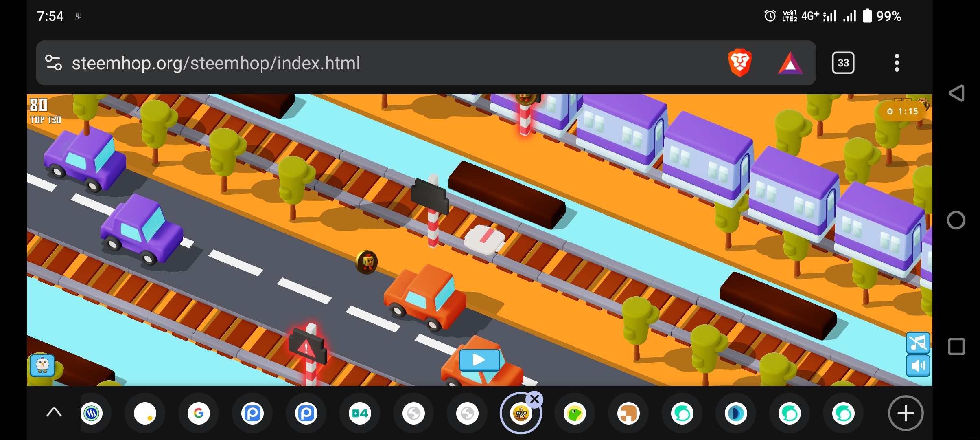
Task: Click the alarm icon in status bar
Action: [770, 16]
